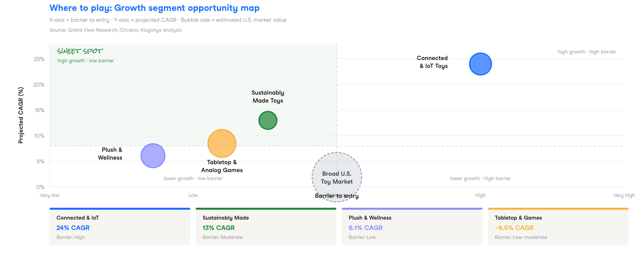644x275 pixels.
Task: Click the 'Very low' x-axis label
Action: coord(50,195)
